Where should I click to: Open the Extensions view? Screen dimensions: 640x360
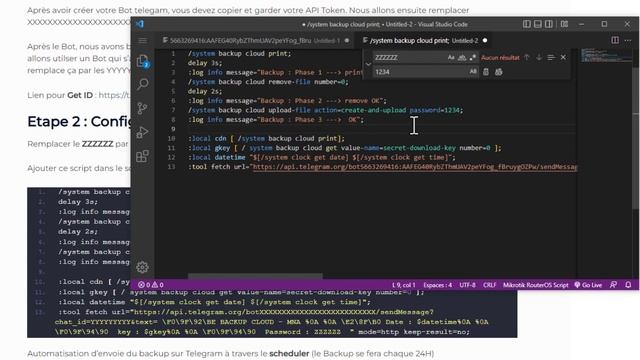point(142,156)
